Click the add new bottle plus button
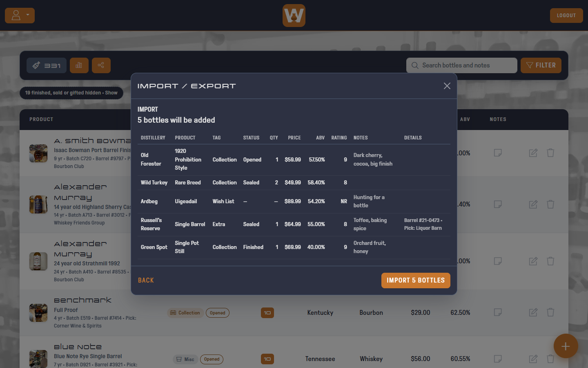 [566, 346]
